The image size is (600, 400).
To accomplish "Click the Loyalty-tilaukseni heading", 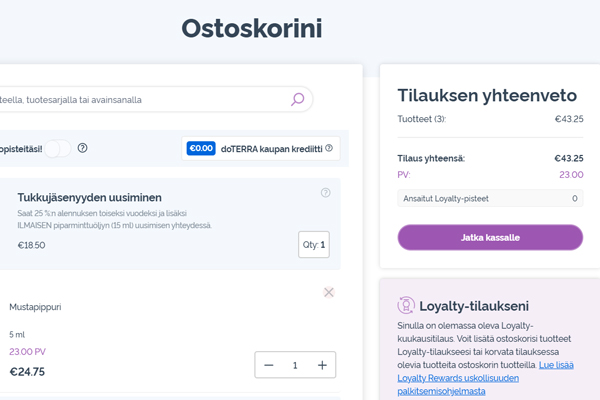I will [474, 306].
